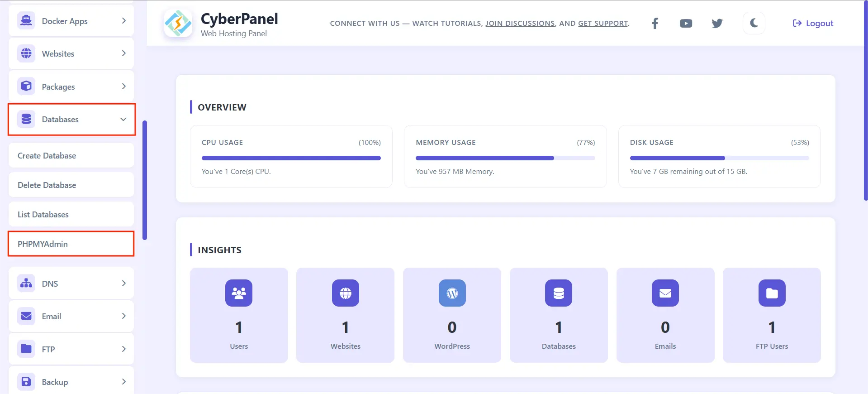Click the disk usage progress bar
The image size is (868, 394).
pos(719,158)
